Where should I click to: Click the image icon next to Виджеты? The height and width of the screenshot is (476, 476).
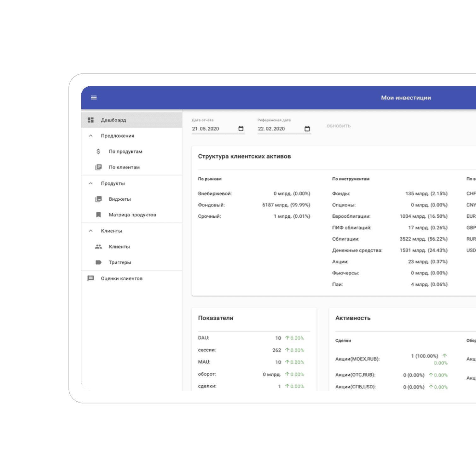click(x=98, y=199)
